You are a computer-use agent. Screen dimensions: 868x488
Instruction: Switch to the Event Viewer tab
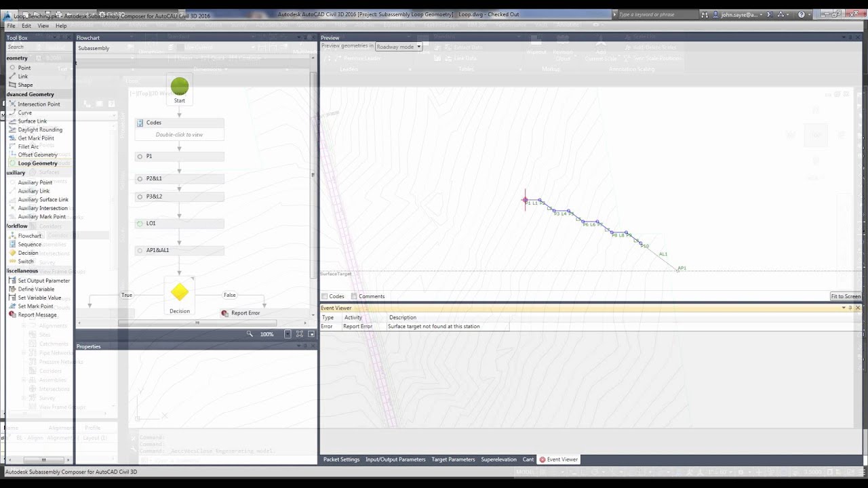pyautogui.click(x=559, y=460)
